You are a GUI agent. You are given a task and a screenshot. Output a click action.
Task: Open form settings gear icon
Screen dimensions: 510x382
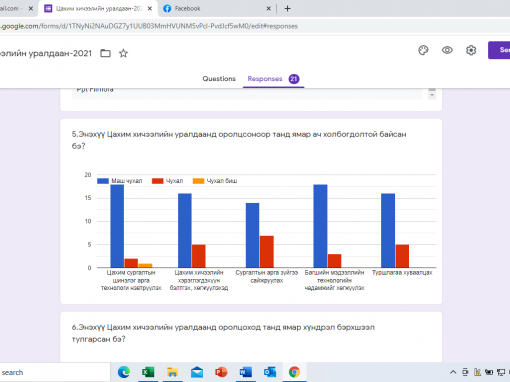(471, 50)
